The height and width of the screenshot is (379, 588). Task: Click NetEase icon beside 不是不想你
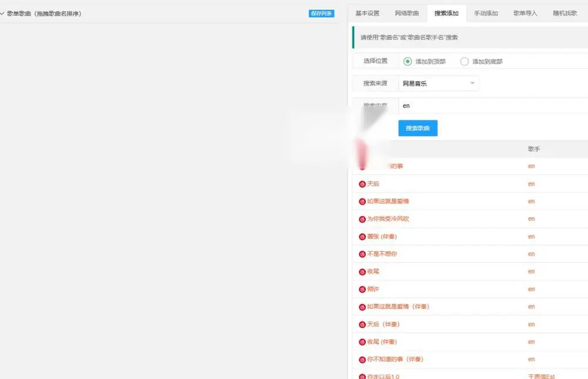pos(362,254)
